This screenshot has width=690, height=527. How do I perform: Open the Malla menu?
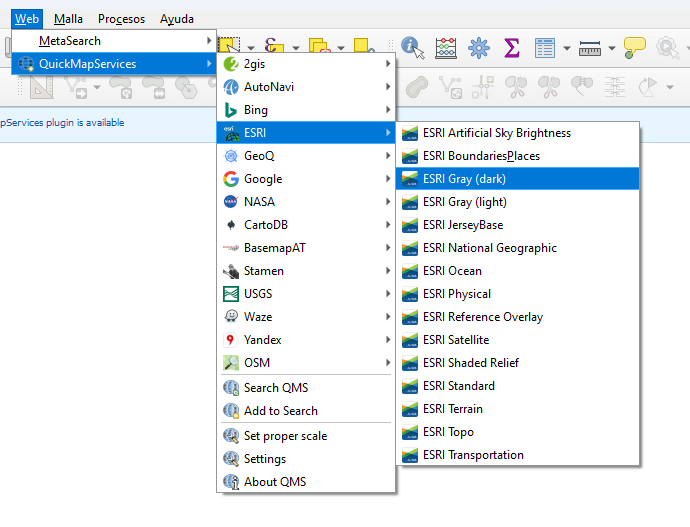[68, 19]
